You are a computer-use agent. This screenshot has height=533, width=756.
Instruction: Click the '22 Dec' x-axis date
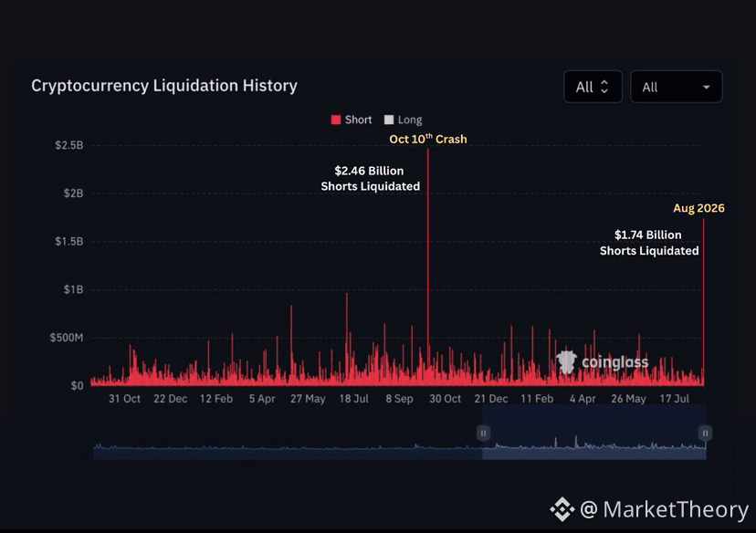click(x=170, y=399)
